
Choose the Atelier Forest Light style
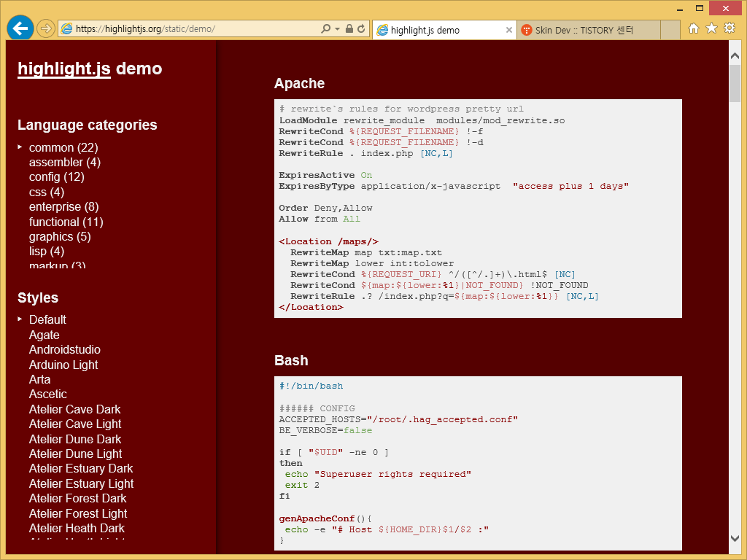[x=78, y=514]
